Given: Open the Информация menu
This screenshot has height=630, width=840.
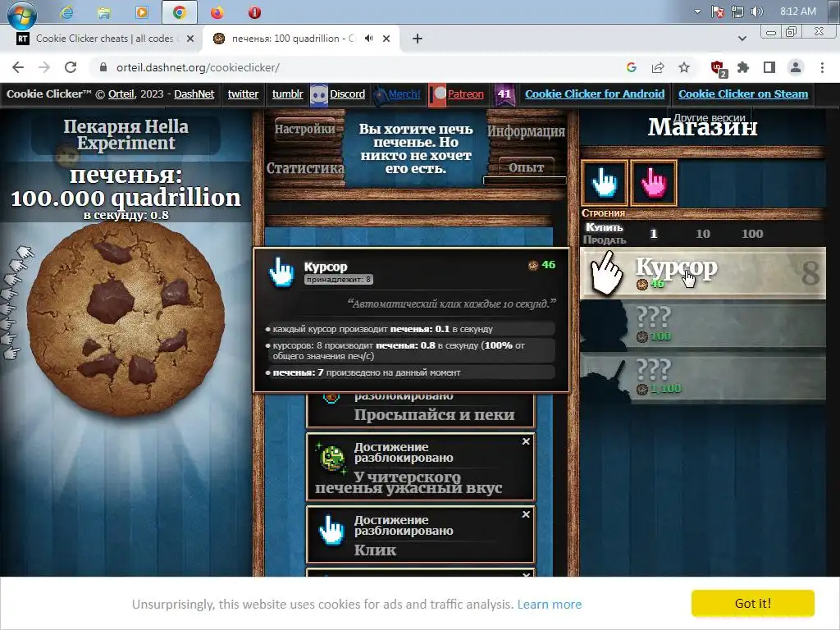Looking at the screenshot, I should click(x=526, y=131).
